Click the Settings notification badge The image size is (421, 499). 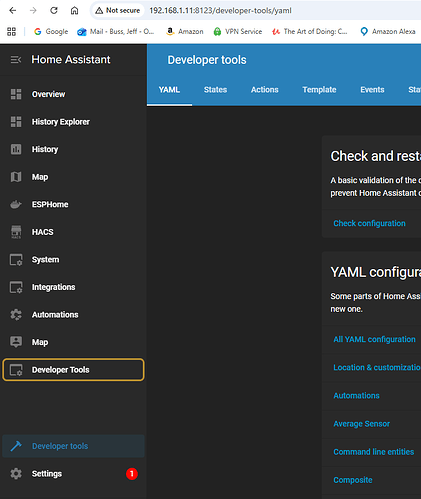point(132,474)
